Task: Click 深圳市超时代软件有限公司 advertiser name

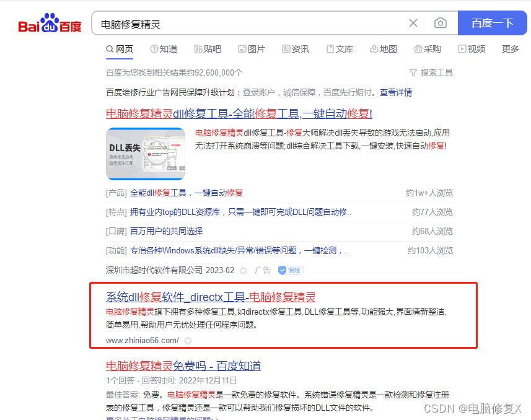Action: (154, 270)
